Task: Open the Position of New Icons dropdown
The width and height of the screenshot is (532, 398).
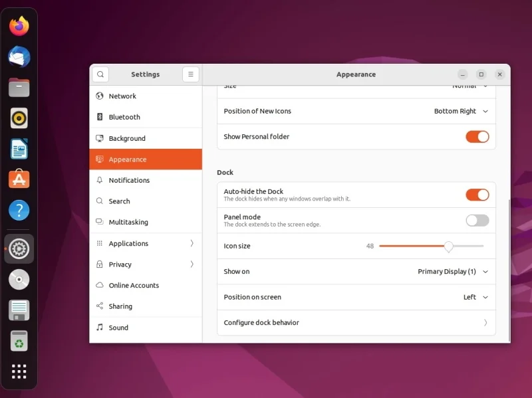Action: pos(462,111)
